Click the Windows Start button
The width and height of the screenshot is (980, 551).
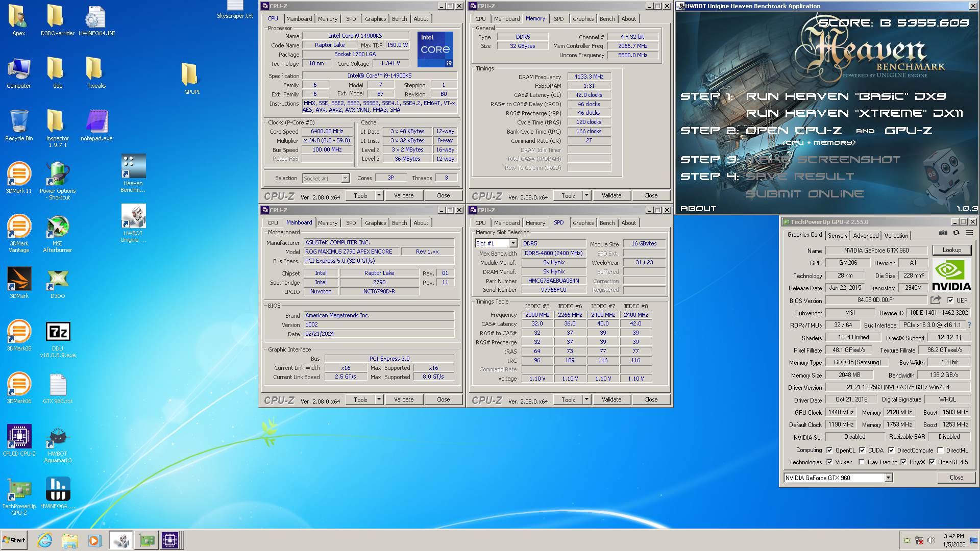tap(14, 540)
